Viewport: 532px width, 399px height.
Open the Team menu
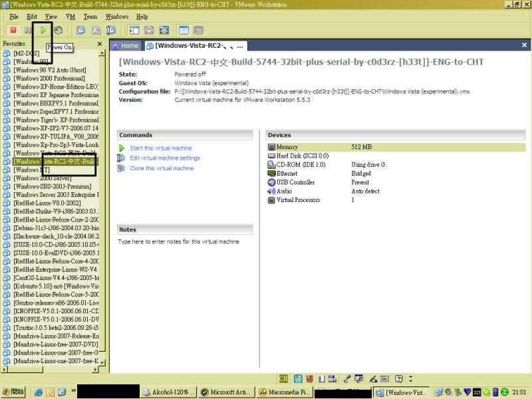coord(90,17)
